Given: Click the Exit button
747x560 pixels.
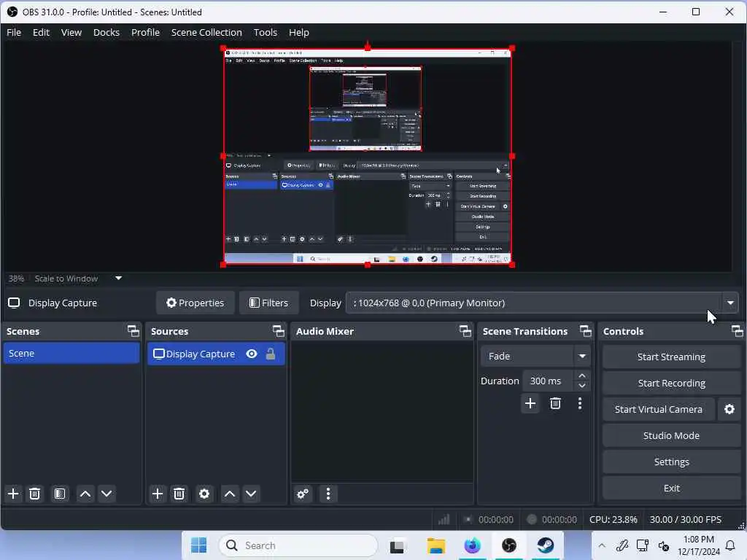Looking at the screenshot, I should [671, 488].
